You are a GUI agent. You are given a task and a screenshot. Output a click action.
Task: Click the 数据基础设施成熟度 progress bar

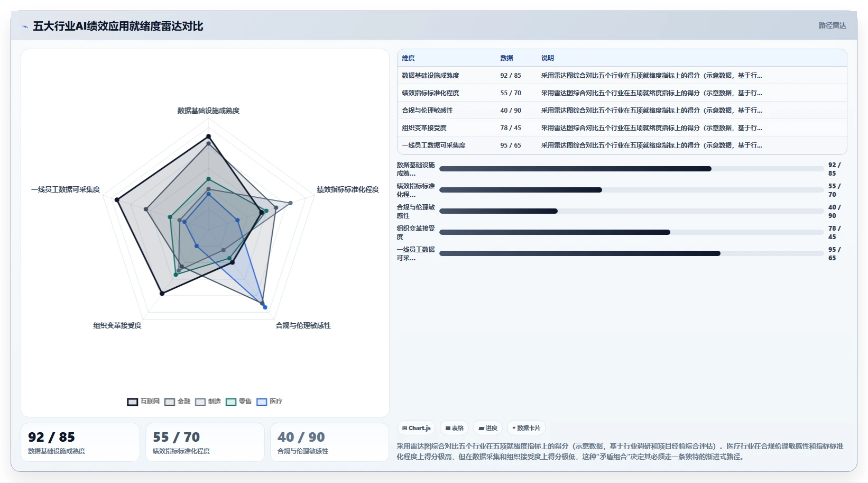[x=631, y=169]
